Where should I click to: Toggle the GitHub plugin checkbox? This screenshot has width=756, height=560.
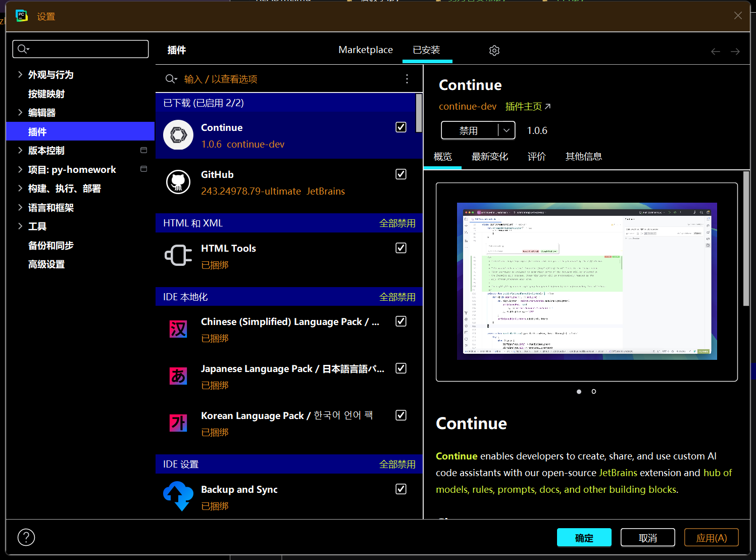[x=401, y=174]
